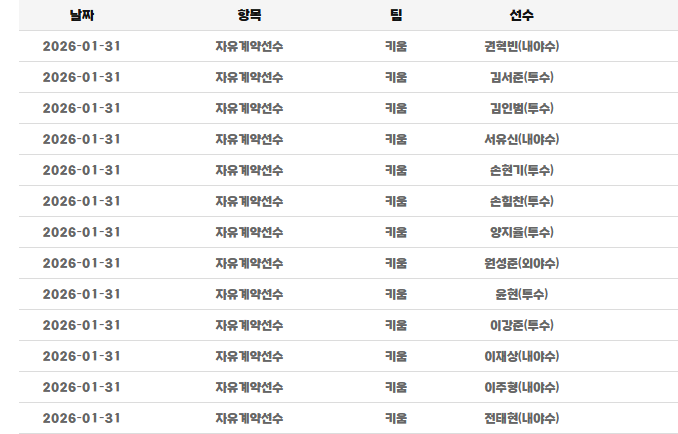This screenshot has height=434, width=678.
Task: Open player 김서준(투수) entry
Action: (520, 77)
